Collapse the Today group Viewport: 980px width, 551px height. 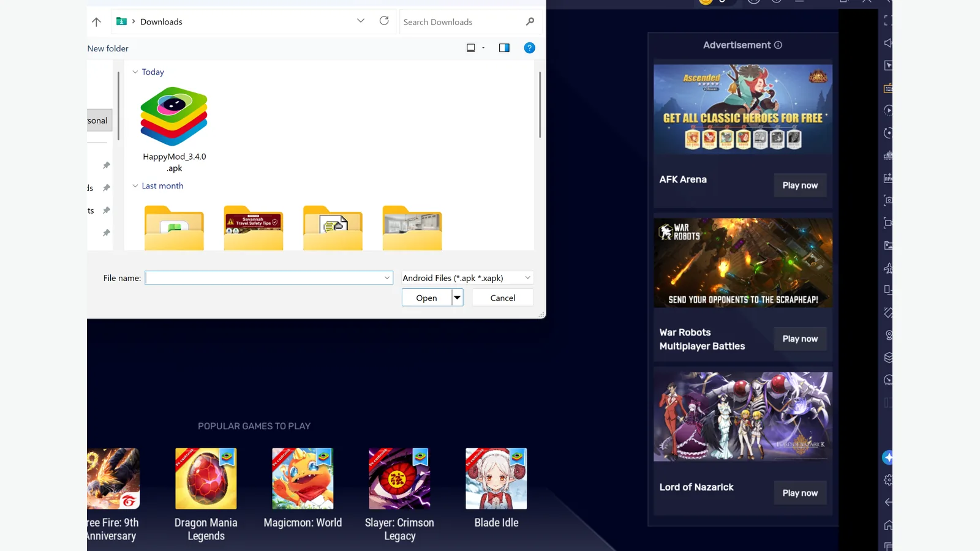tap(135, 72)
